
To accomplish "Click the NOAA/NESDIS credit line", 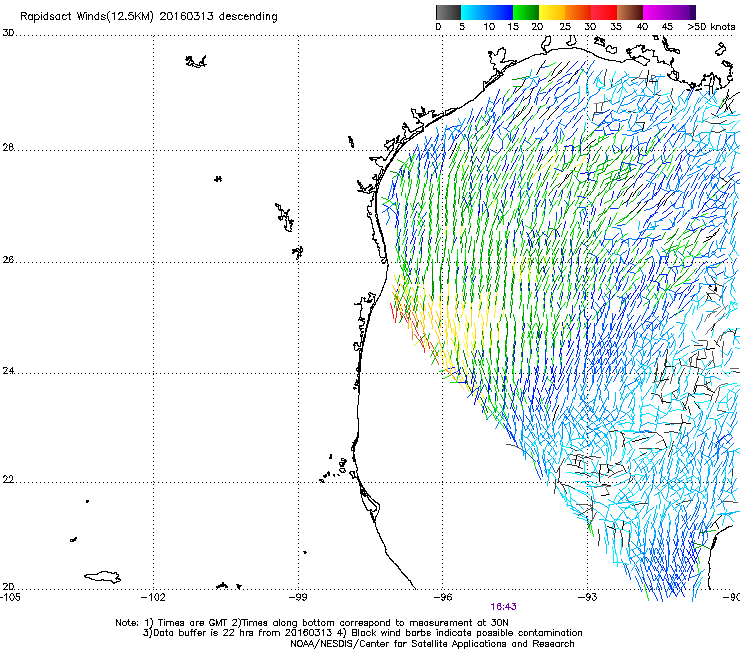I will 432,644.
